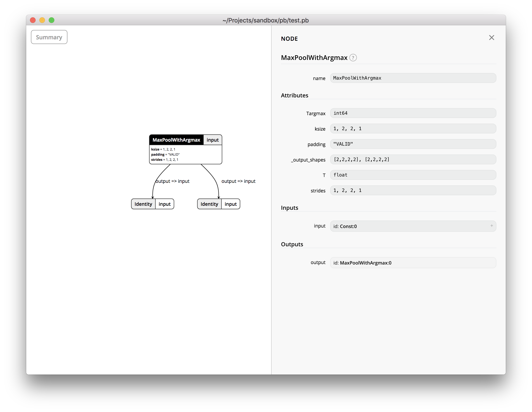
Task: Close the NODE properties panel
Action: pos(491,37)
